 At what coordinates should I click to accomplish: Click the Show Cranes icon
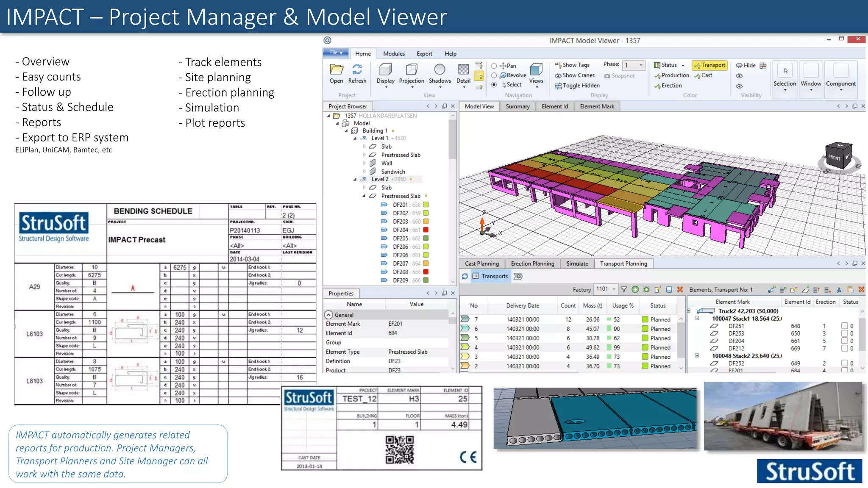pos(558,75)
